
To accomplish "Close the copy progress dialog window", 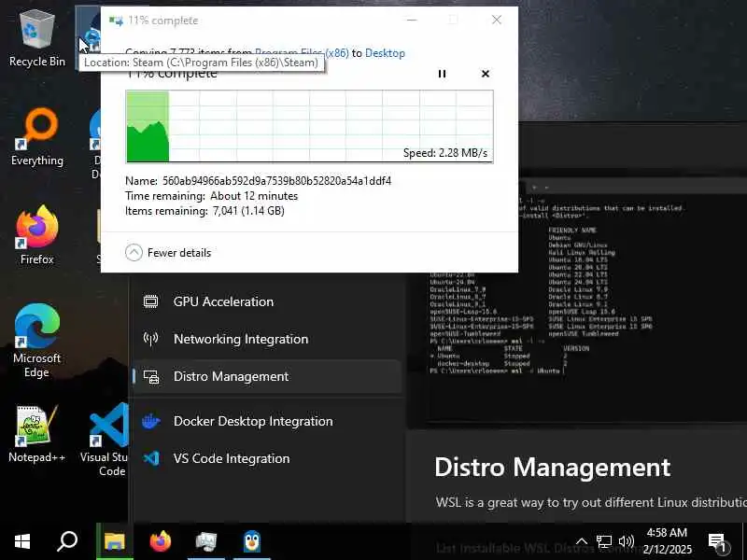I will tap(497, 20).
